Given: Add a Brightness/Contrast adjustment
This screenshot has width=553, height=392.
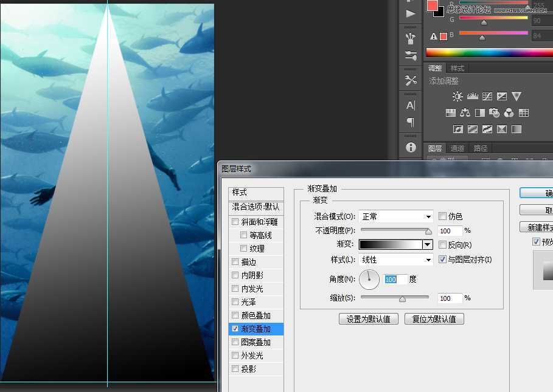Looking at the screenshot, I should (x=457, y=96).
